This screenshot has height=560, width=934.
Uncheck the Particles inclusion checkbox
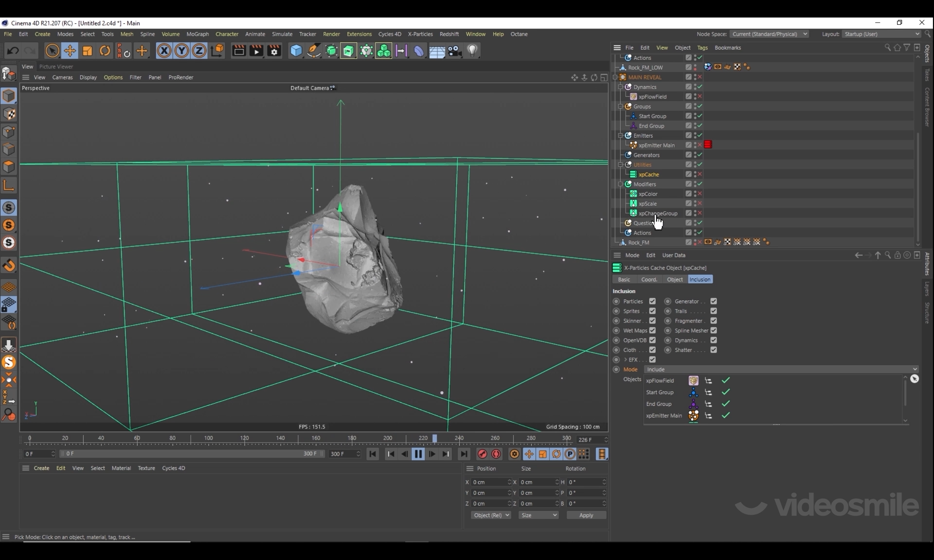pos(652,301)
